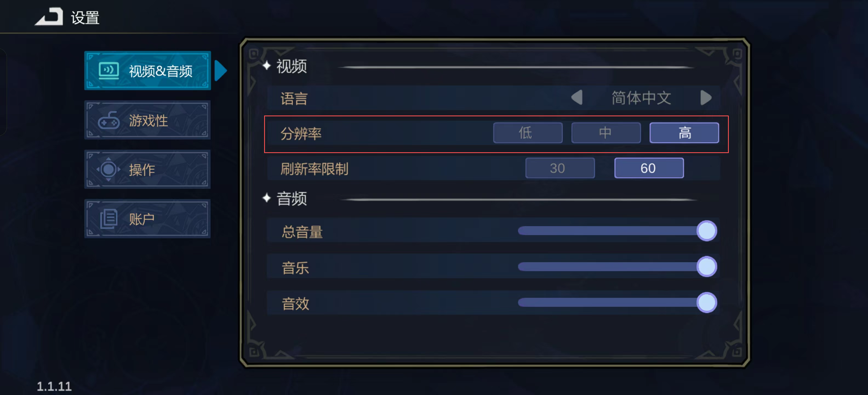This screenshot has width=868, height=395.
Task: Click the star icon beside 视频 header
Action: [267, 66]
